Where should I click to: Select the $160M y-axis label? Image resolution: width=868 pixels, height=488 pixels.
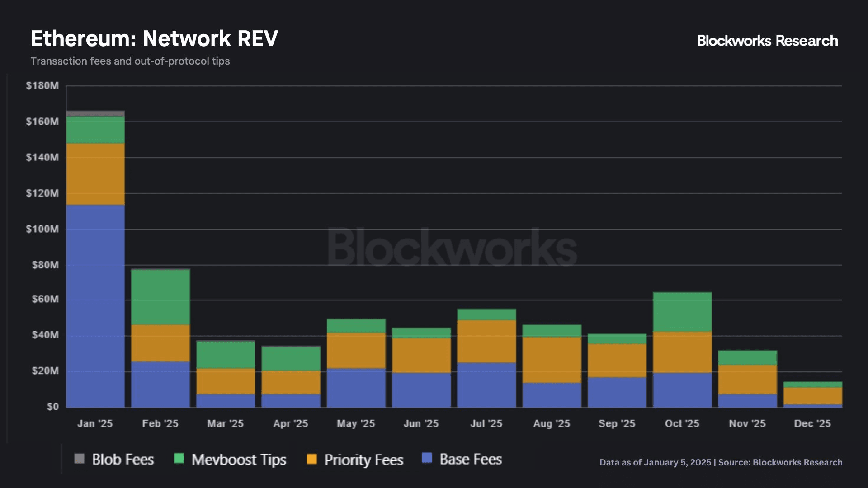tap(42, 122)
